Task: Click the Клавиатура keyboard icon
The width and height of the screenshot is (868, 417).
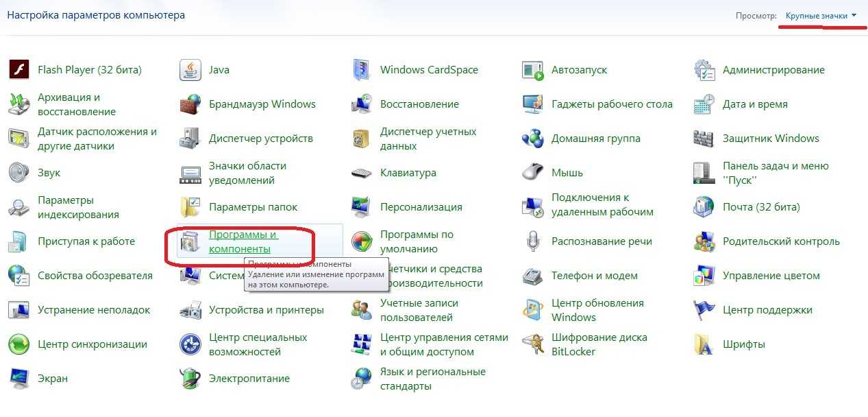Action: tap(361, 173)
